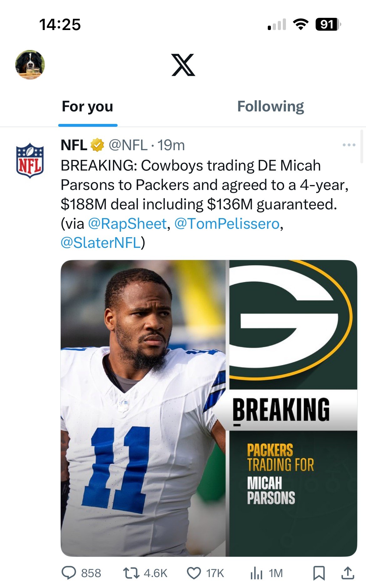Open profile avatar menu
The width and height of the screenshot is (366, 588).
(30, 65)
